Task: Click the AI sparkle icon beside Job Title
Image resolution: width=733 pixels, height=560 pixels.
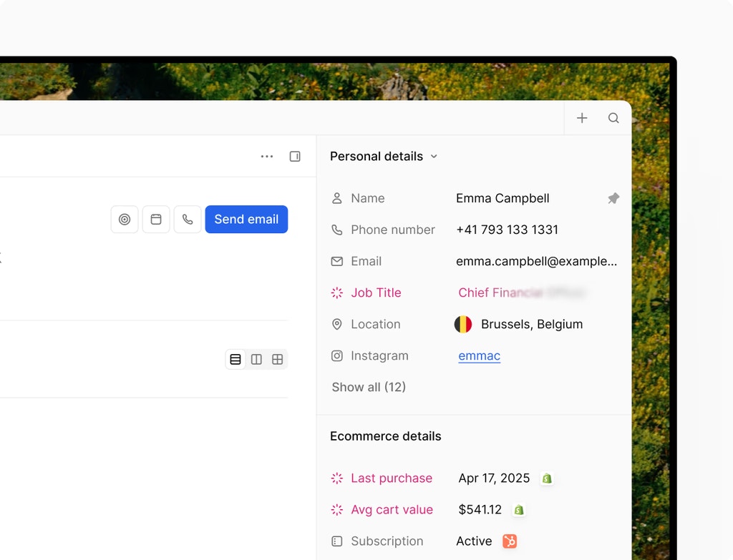Action: 336,293
